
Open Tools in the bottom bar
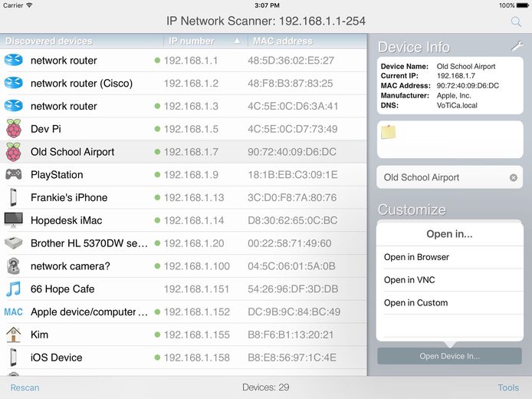[508, 387]
